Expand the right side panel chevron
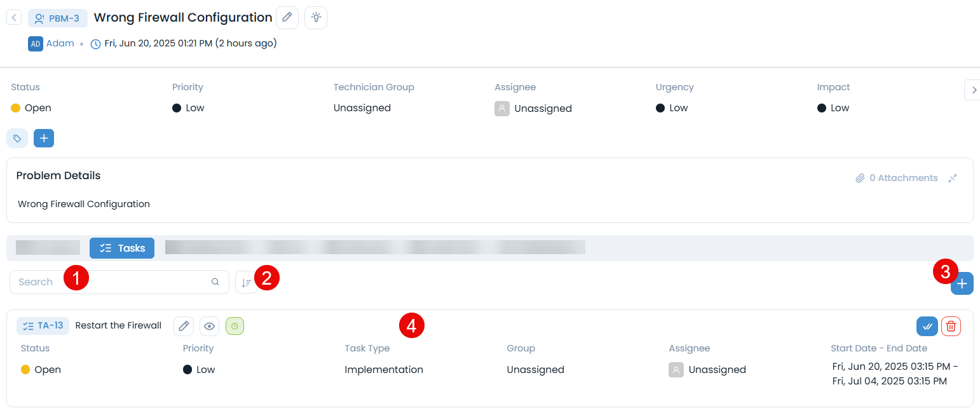980x420 pixels. coord(972,90)
